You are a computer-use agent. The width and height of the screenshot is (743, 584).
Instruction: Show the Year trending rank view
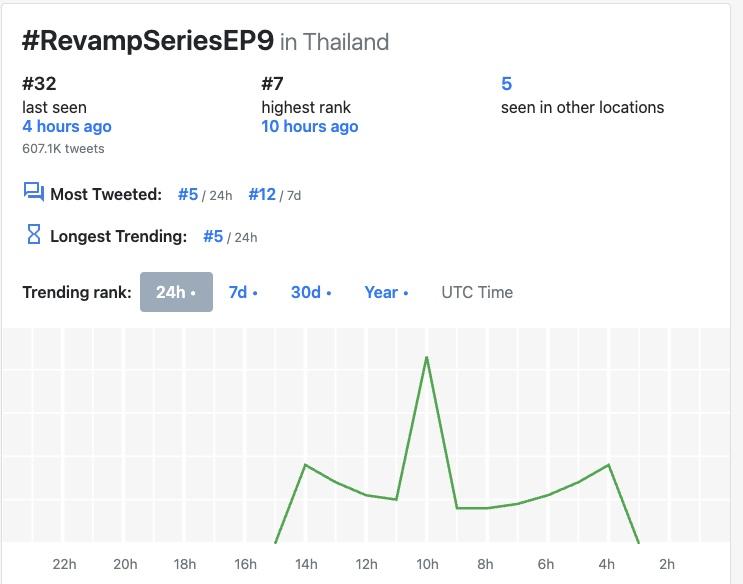[x=386, y=292]
